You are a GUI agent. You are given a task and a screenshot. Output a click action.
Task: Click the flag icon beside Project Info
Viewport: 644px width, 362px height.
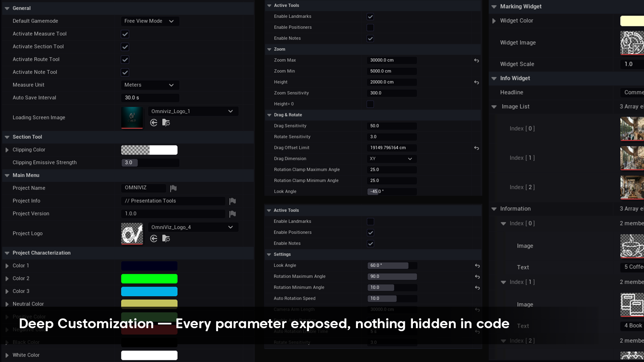pyautogui.click(x=232, y=201)
